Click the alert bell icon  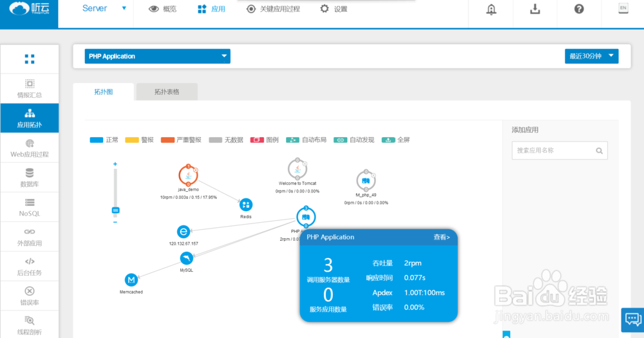[x=491, y=9]
